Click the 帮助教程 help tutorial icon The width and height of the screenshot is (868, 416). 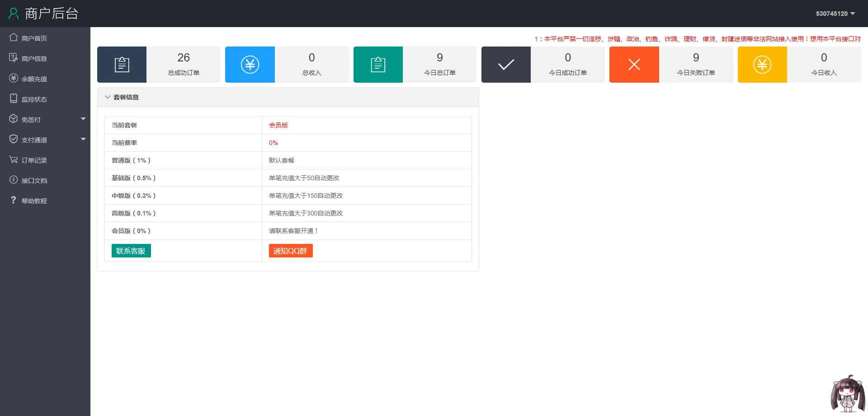click(x=14, y=200)
